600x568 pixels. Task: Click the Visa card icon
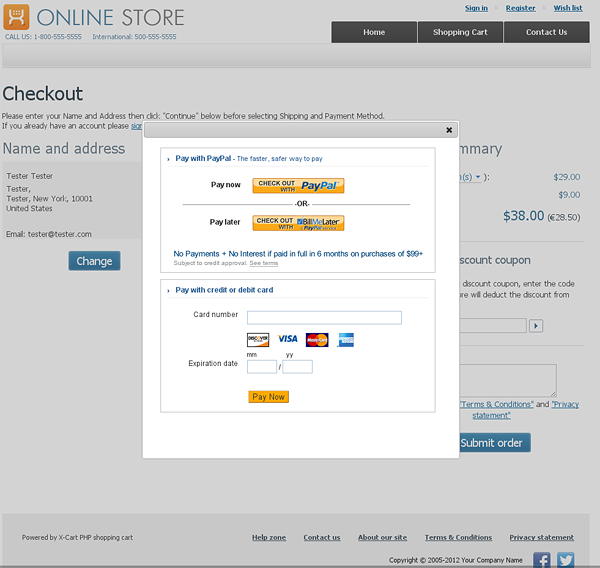287,339
